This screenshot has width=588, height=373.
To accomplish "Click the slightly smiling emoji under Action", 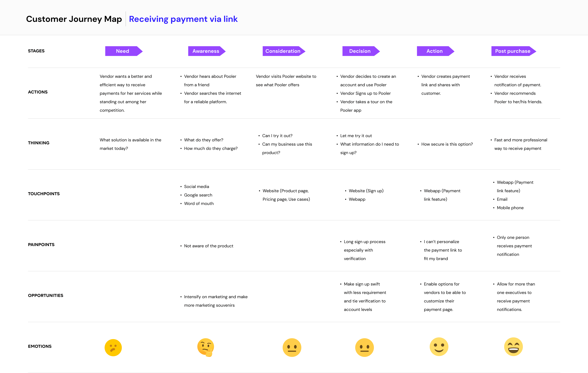I will [x=439, y=347].
